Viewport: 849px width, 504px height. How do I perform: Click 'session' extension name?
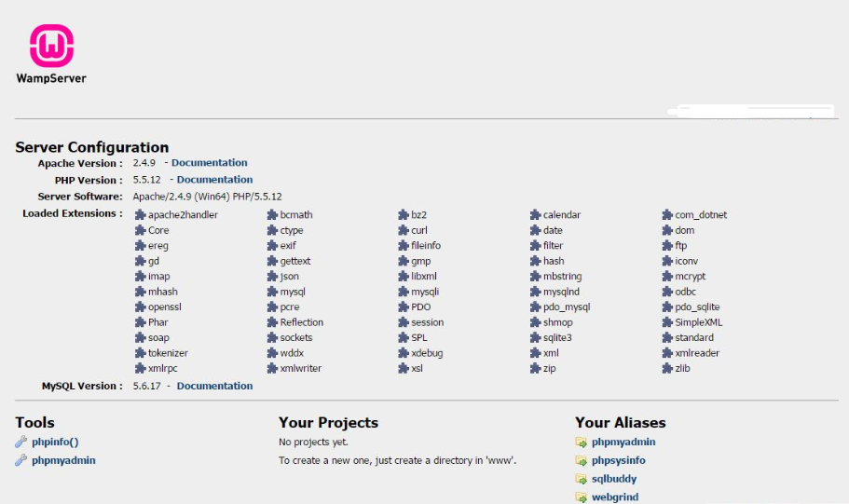click(x=427, y=322)
